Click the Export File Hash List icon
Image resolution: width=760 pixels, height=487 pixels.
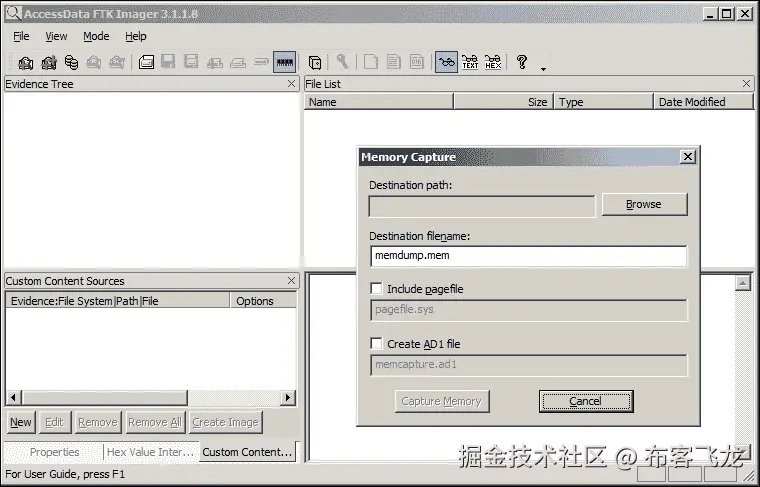pos(394,62)
